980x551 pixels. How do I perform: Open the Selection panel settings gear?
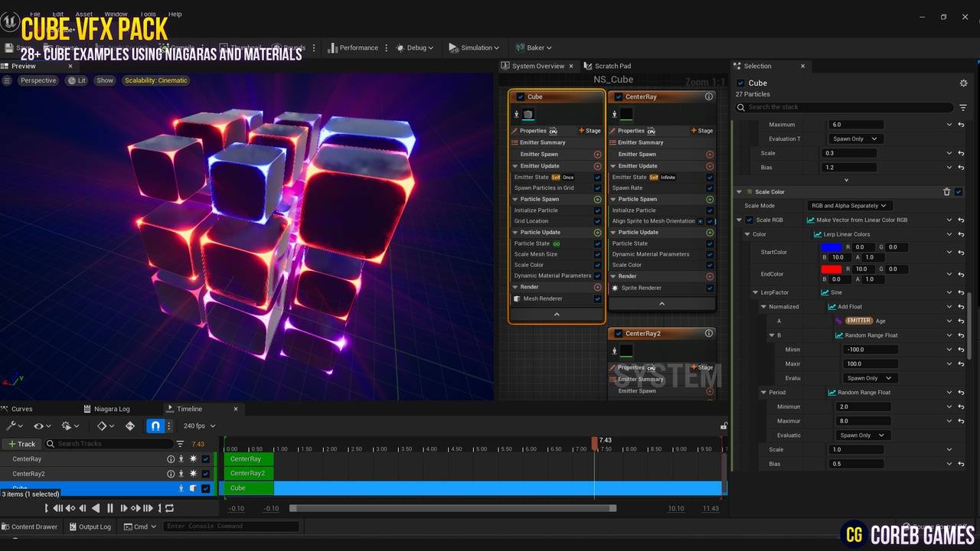pyautogui.click(x=963, y=83)
